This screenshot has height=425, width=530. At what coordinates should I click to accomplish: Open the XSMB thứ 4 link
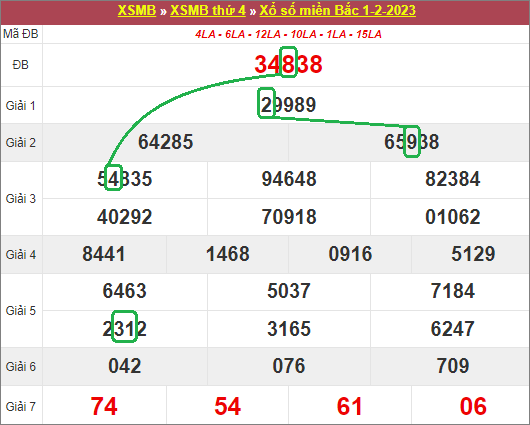click(208, 10)
